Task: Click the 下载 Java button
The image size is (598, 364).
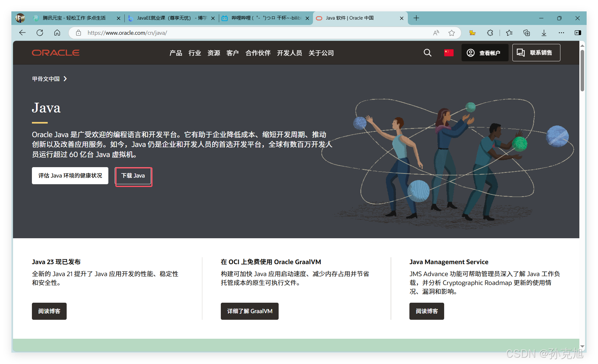Action: click(x=133, y=176)
